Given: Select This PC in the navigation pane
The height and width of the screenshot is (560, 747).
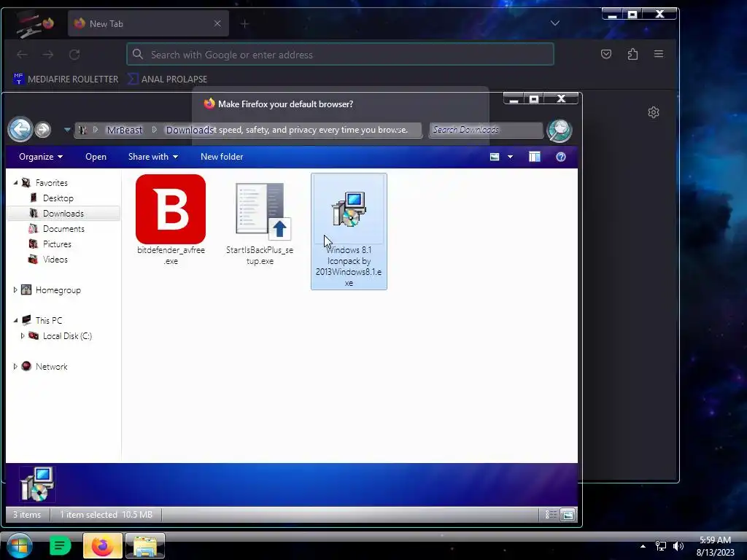Looking at the screenshot, I should pyautogui.click(x=49, y=321).
